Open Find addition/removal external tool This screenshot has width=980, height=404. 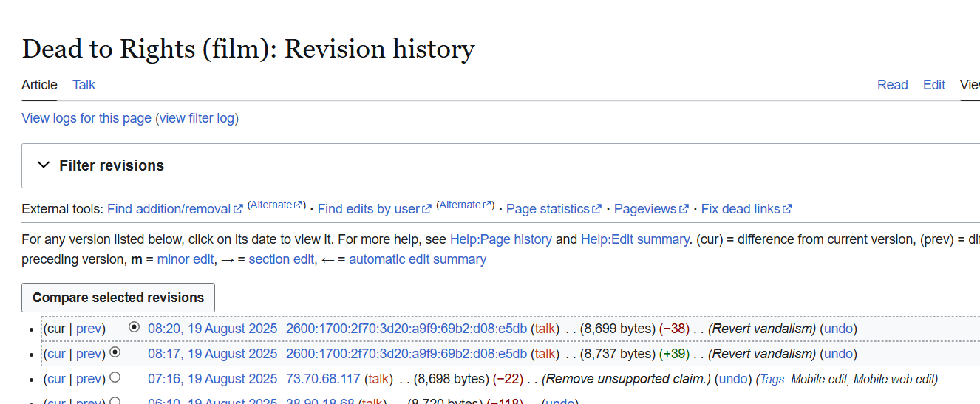tap(175, 209)
